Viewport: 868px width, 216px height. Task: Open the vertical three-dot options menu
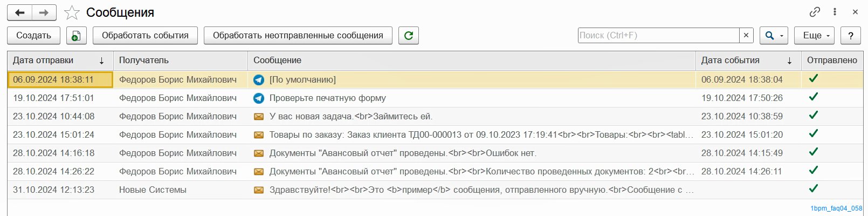pyautogui.click(x=835, y=12)
